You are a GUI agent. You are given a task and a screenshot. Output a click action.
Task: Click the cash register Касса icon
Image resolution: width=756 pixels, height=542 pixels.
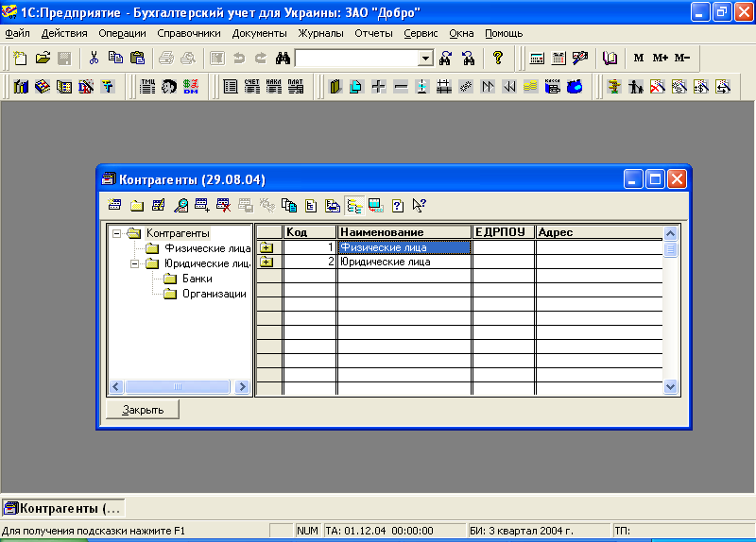[x=553, y=87]
